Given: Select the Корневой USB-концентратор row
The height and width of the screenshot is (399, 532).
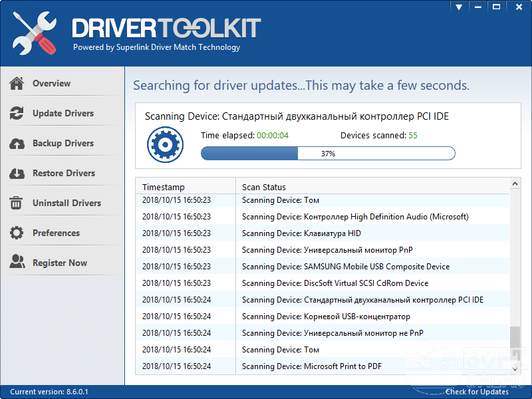Looking at the screenshot, I should 323,317.
